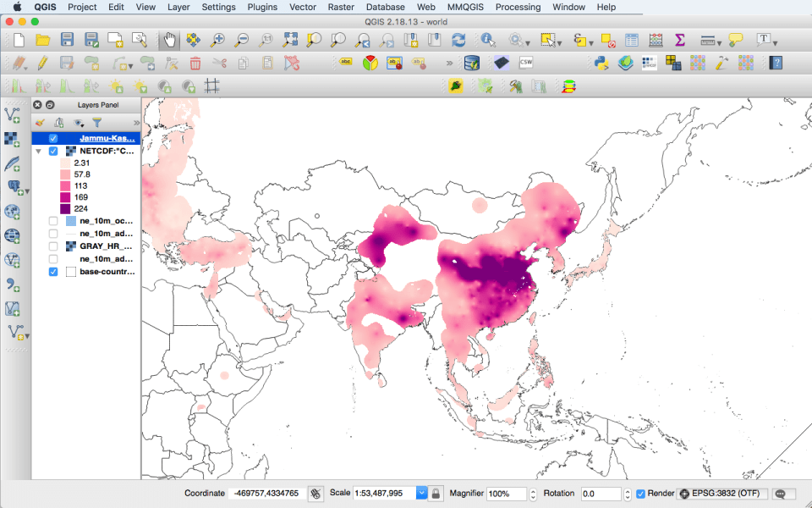Open project with the folder icon
Image resolution: width=812 pixels, height=508 pixels.
[43, 40]
